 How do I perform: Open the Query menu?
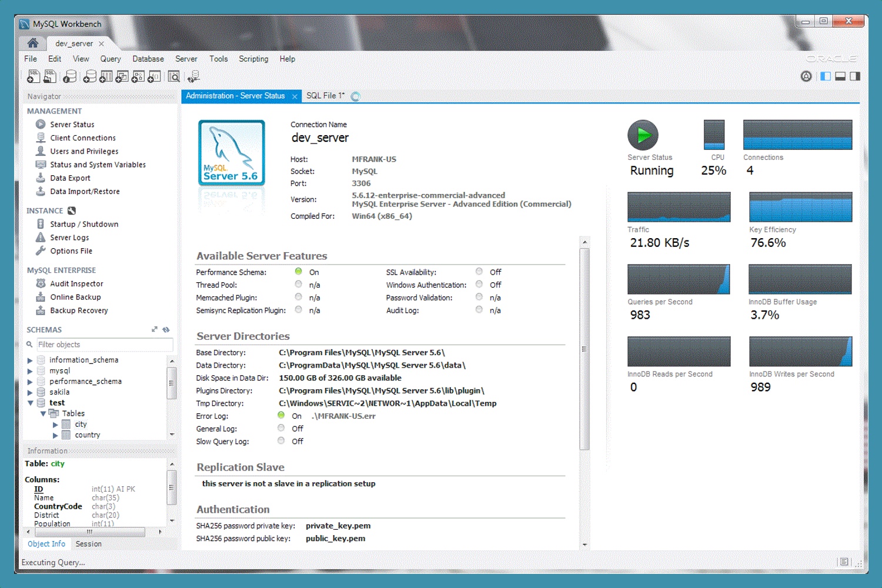click(111, 59)
